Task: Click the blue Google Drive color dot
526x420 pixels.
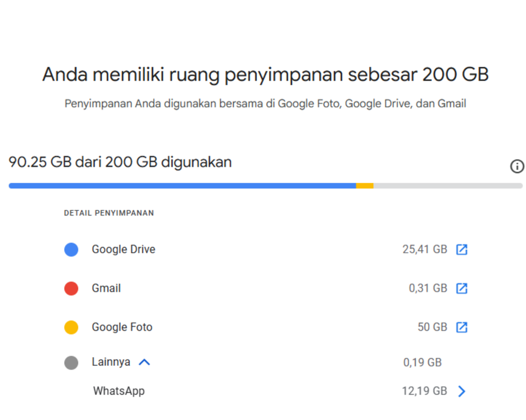Action: click(x=71, y=250)
